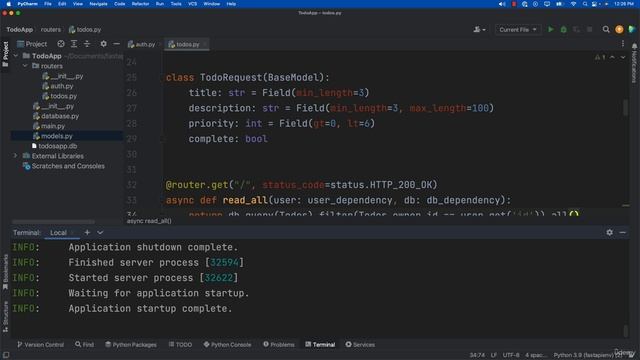Collapse all items in Project panel

(x=87, y=44)
